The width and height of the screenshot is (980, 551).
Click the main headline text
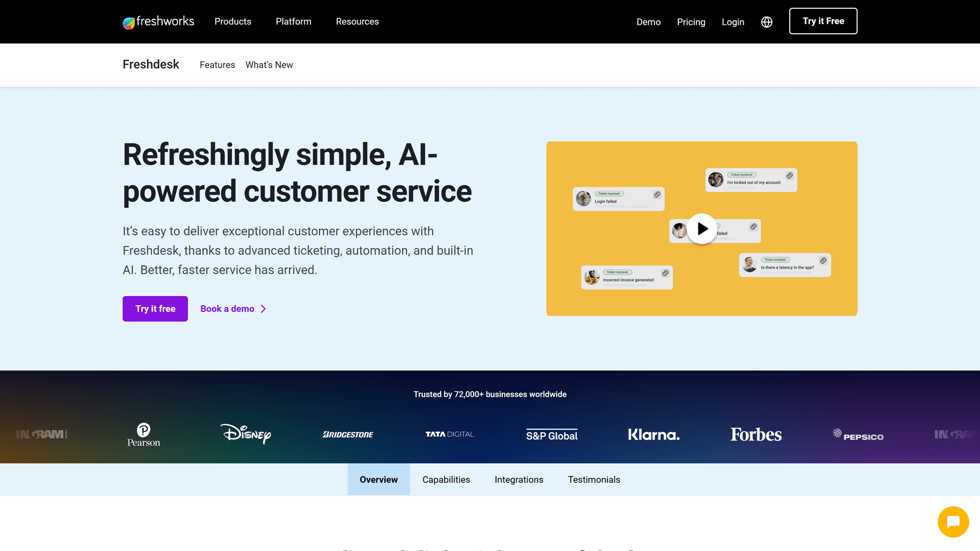pos(297,173)
